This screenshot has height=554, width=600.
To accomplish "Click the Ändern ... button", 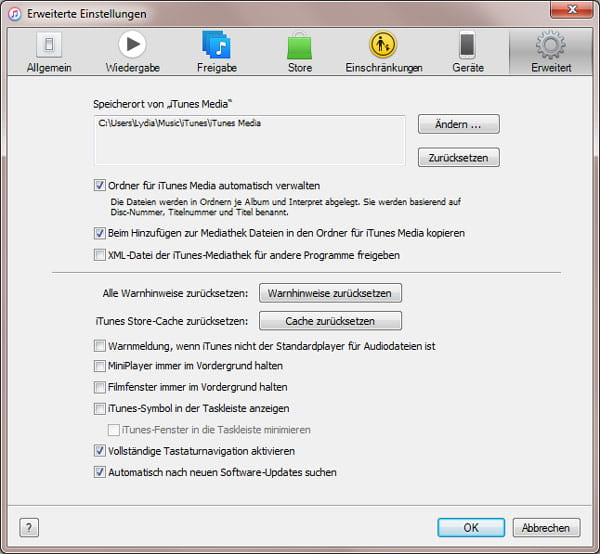I will click(458, 124).
